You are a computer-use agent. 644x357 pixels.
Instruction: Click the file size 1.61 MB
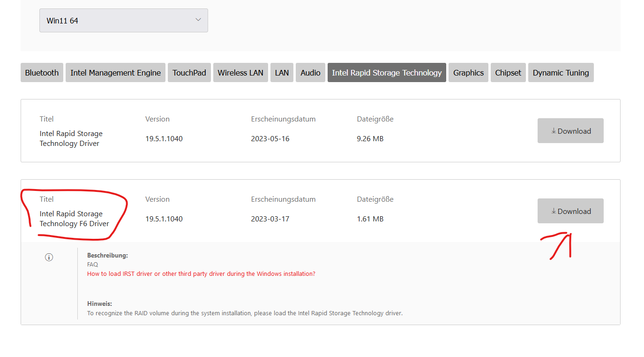pos(370,219)
